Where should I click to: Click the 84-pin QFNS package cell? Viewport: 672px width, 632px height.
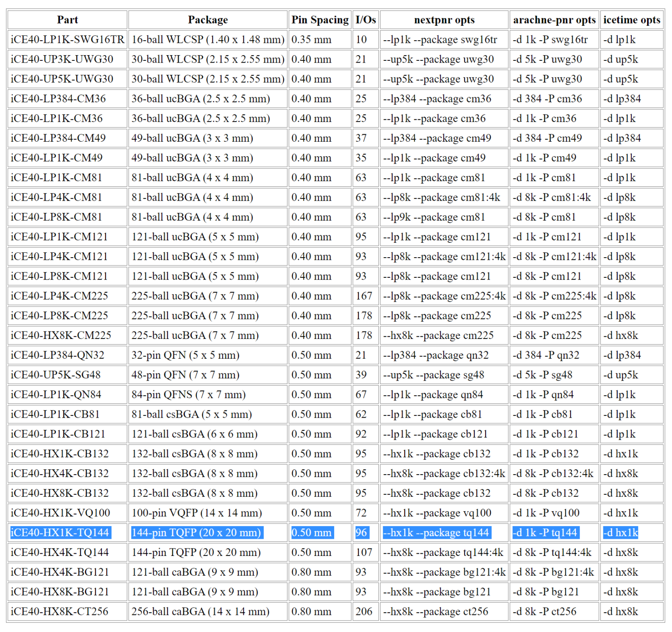[x=188, y=395]
